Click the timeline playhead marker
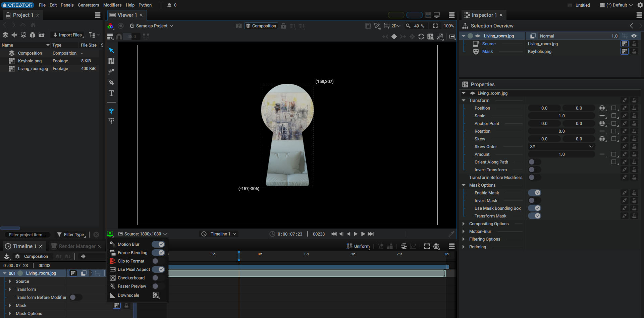The height and width of the screenshot is (318, 644). [x=239, y=256]
